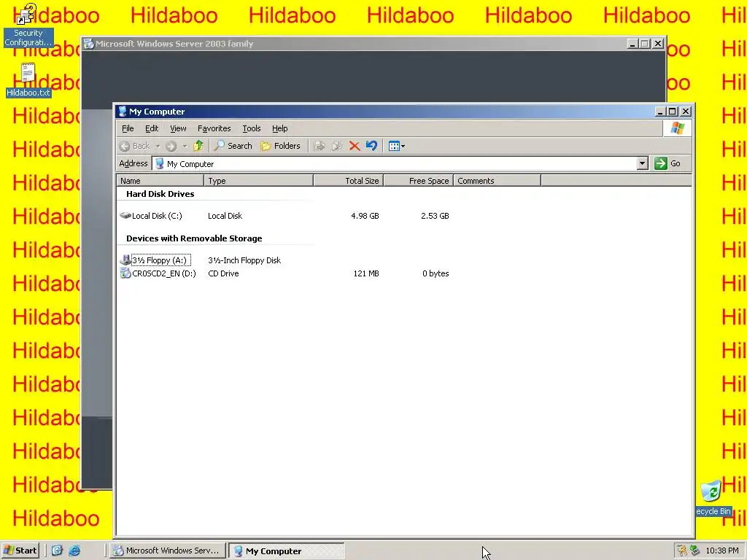Click My Computer taskbar button
This screenshot has width=747, height=560.
(286, 551)
